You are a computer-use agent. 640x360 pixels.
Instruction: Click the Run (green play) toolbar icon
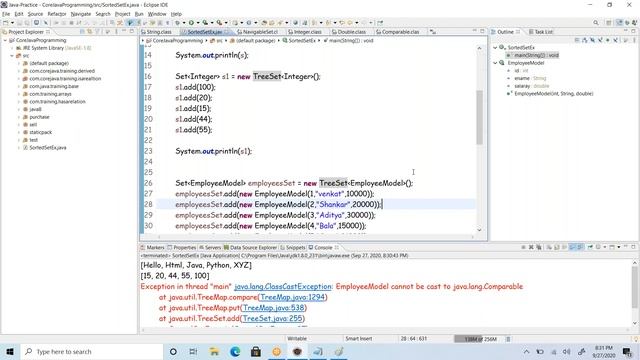(x=191, y=23)
